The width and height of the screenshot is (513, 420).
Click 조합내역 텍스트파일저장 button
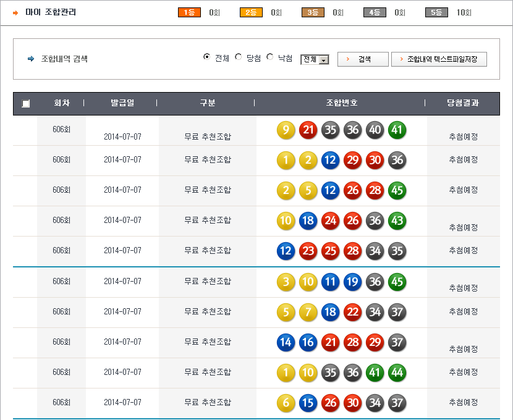pos(439,59)
